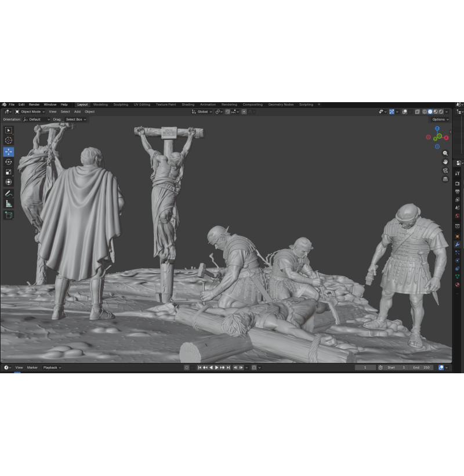Click the End frame 250 field
This screenshot has height=476, width=464.
[x=422, y=367]
